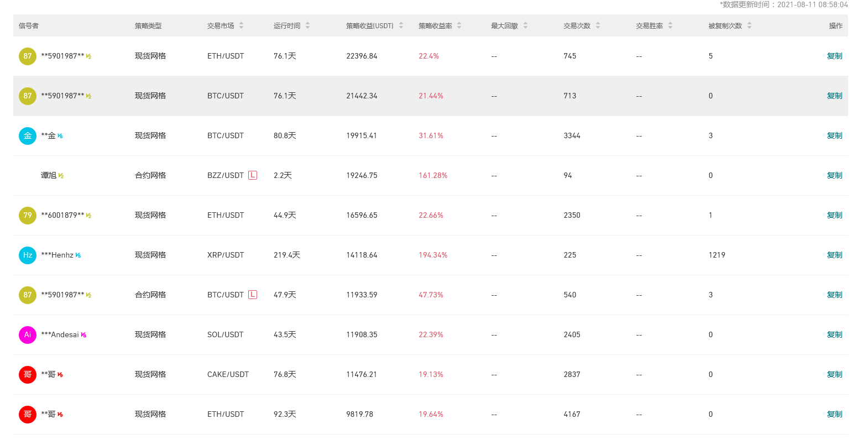Screen dimensions: 868x445
Task: Click the data update time 2021-08-11 08:58:04
Action: pos(813,4)
